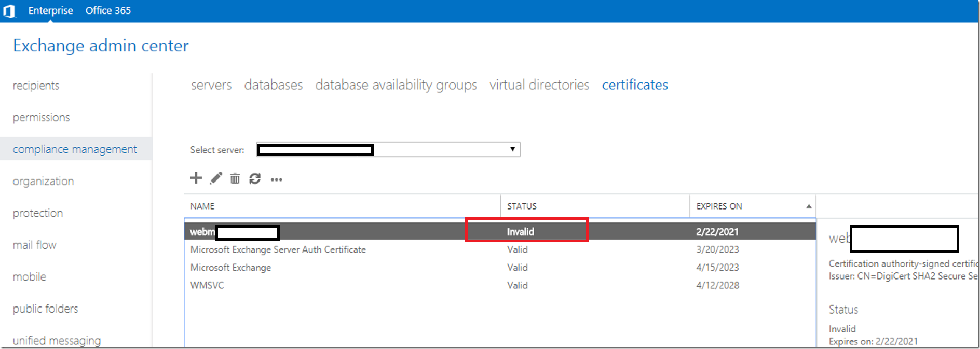The image size is (980, 349).
Task: Select Microsoft Exchange Server Auth Certificate row
Action: point(500,249)
